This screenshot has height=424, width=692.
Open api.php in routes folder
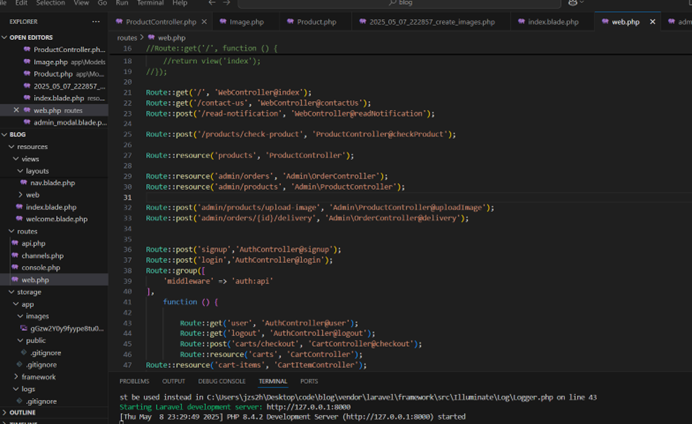click(33, 243)
